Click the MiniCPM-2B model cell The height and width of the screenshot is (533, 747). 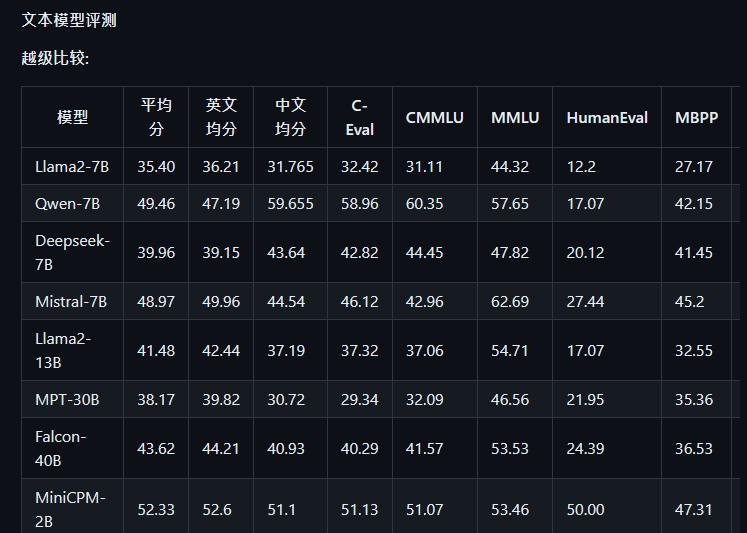pyautogui.click(x=72, y=506)
